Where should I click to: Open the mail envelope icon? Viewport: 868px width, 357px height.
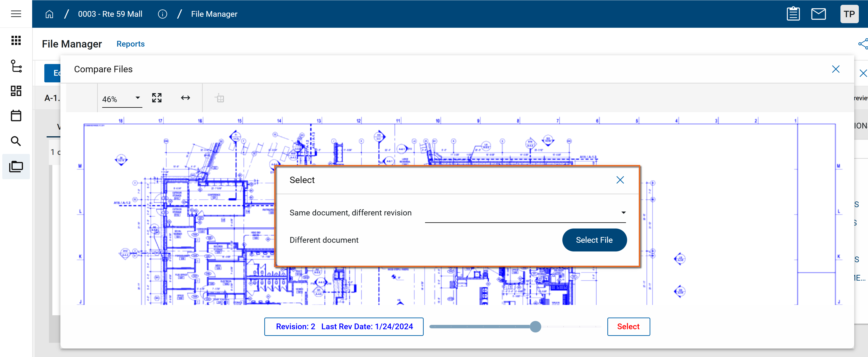coord(818,14)
